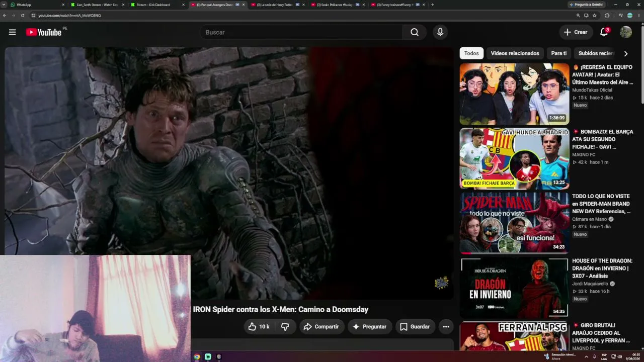The height and width of the screenshot is (362, 644).
Task: Start voice search with the microphone
Action: (440, 32)
